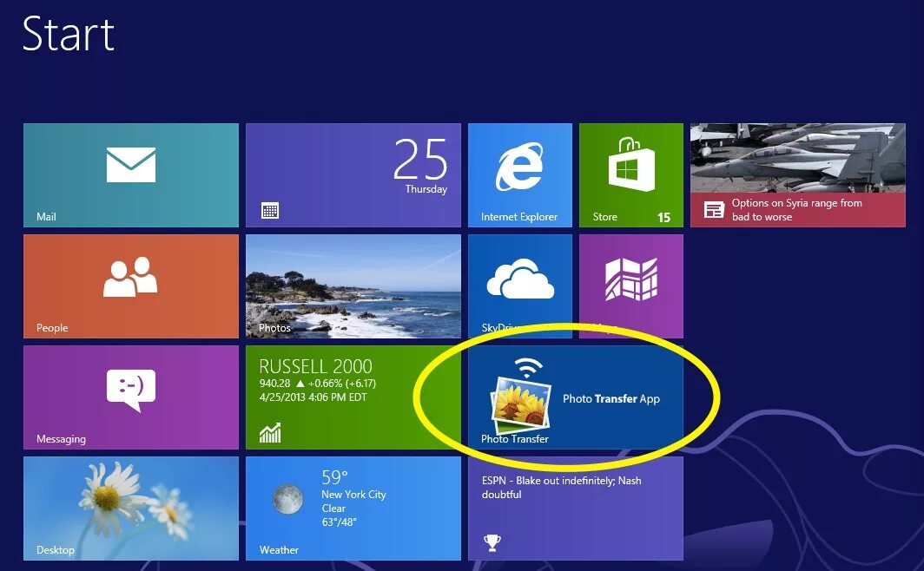Launch Internet Explorer tile

click(519, 174)
